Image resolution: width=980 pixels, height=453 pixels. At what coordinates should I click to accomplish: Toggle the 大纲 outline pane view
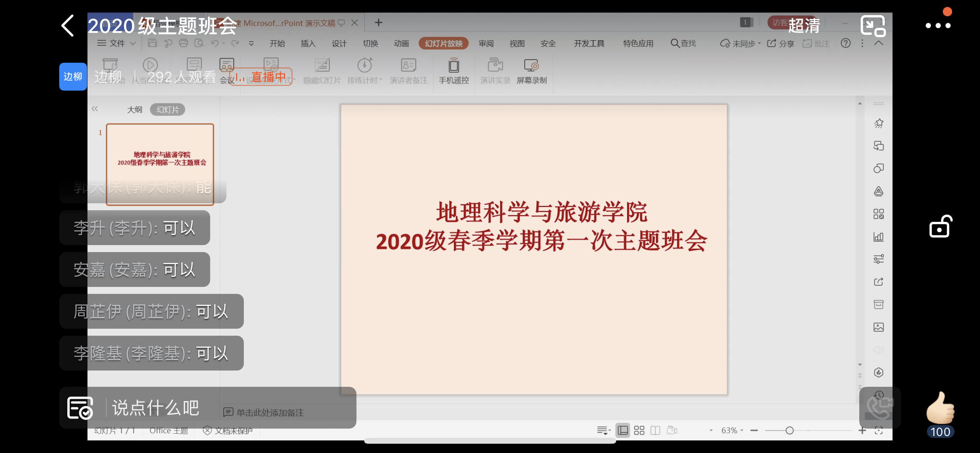point(135,110)
